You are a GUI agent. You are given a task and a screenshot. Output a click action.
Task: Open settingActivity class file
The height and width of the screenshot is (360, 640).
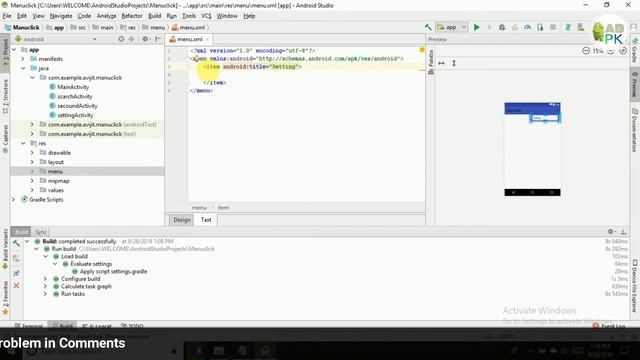click(x=75, y=115)
